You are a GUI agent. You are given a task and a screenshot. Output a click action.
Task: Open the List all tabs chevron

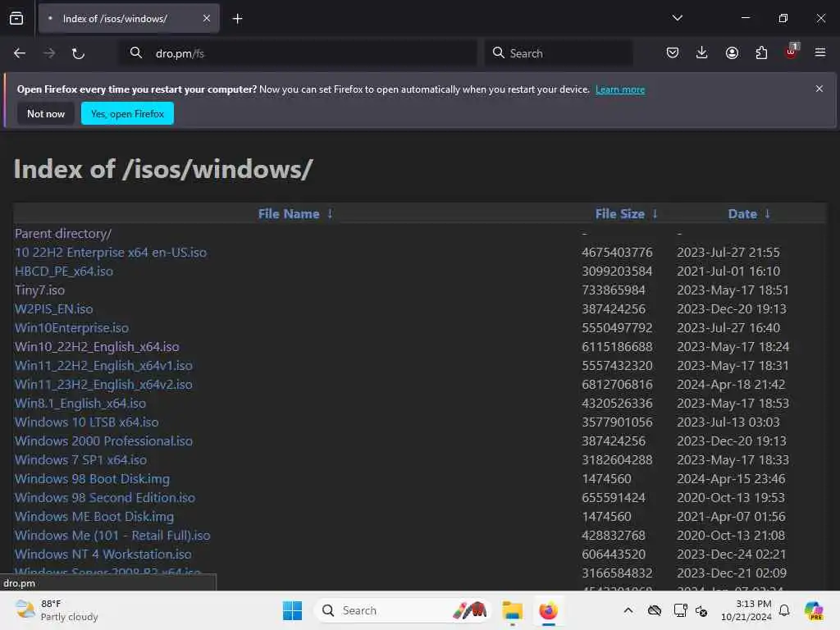tap(677, 18)
